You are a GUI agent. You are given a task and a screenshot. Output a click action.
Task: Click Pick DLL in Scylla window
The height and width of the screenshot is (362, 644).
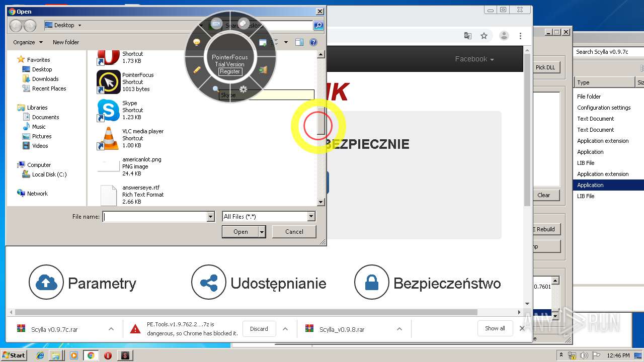(545, 67)
